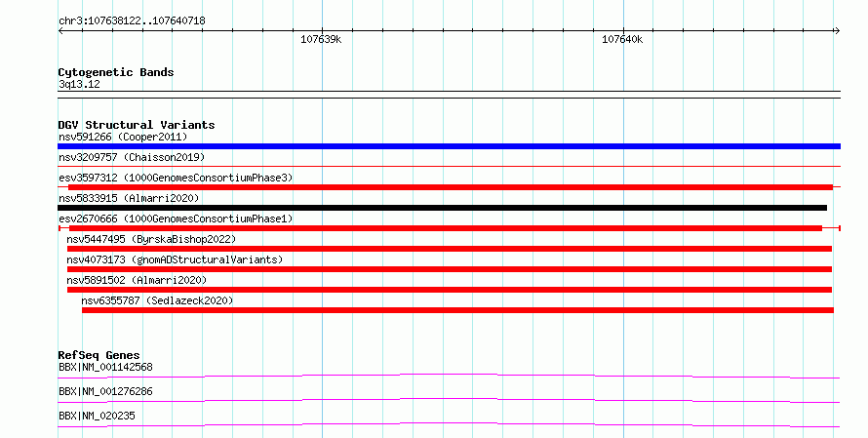Click the red nsv5891502 variant bar
Screen dimensions: 868x438
(x=450, y=290)
